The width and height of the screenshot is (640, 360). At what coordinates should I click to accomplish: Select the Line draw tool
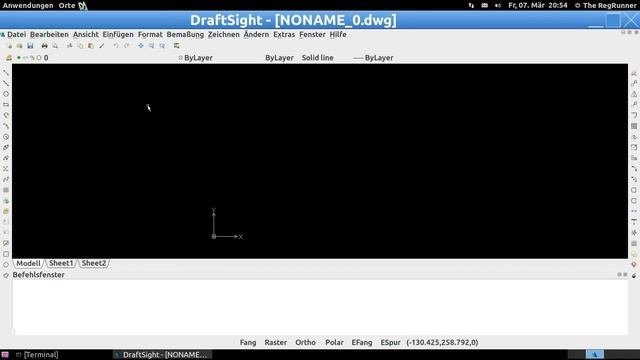(6, 73)
